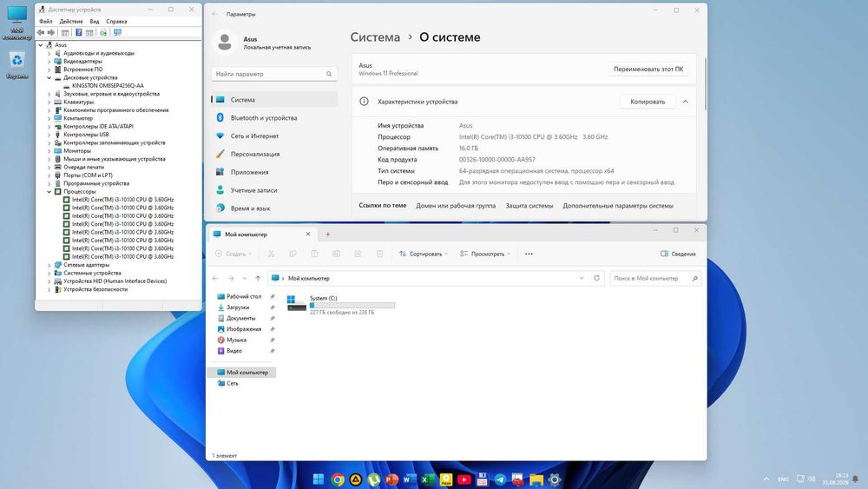This screenshot has width=868, height=489.
Task: Show hidden tray icons chevron
Action: (766, 479)
